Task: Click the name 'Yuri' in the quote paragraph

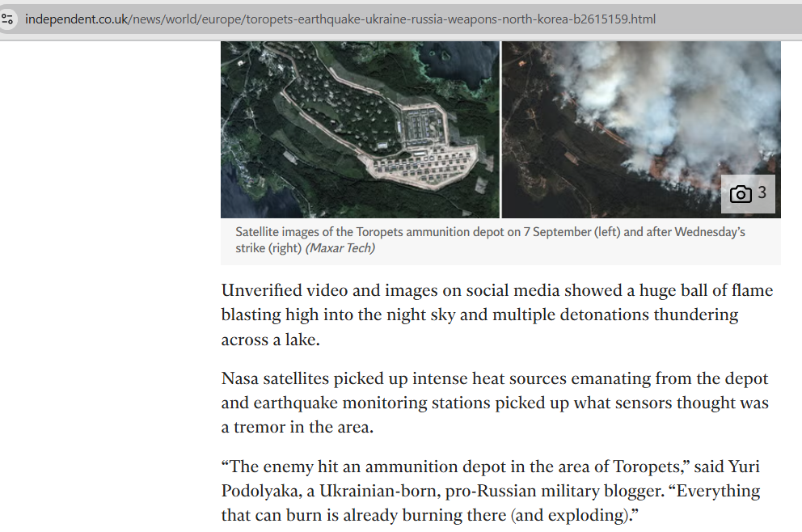Action: coord(744,467)
